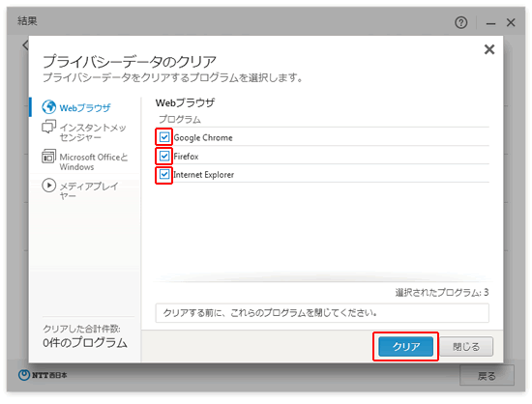
Task: Click the back arrow behind the dialog
Action: coord(25,45)
